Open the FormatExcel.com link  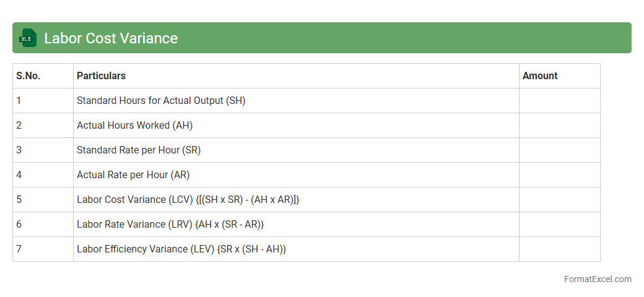598,279
